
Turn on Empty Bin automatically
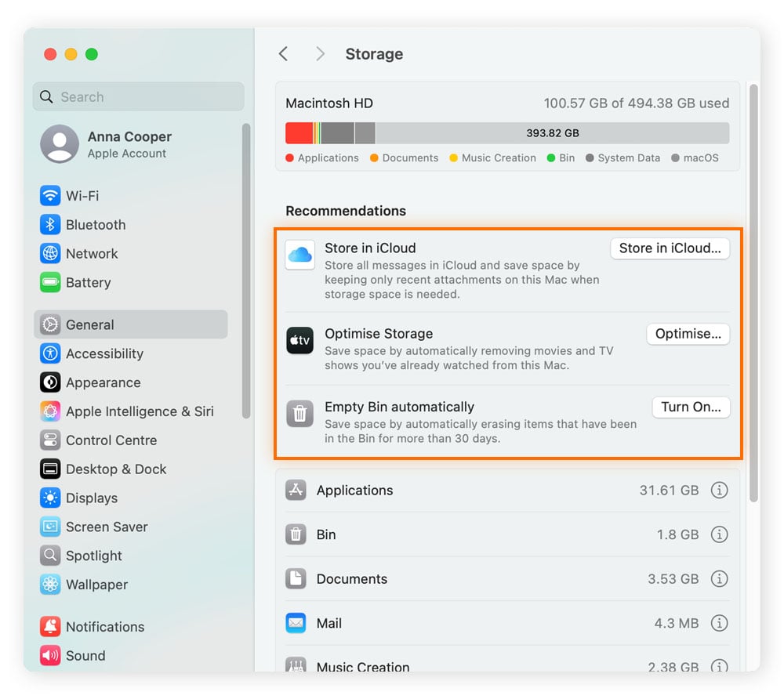point(691,407)
